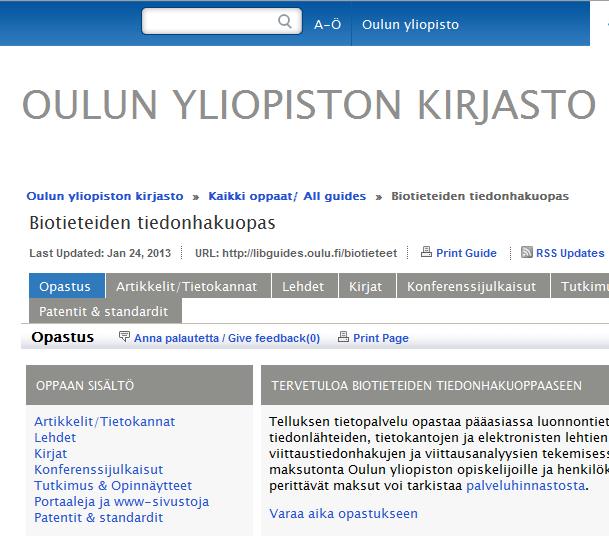Go to Oulun yliopiston kirjasto breadcrumb

(x=105, y=196)
